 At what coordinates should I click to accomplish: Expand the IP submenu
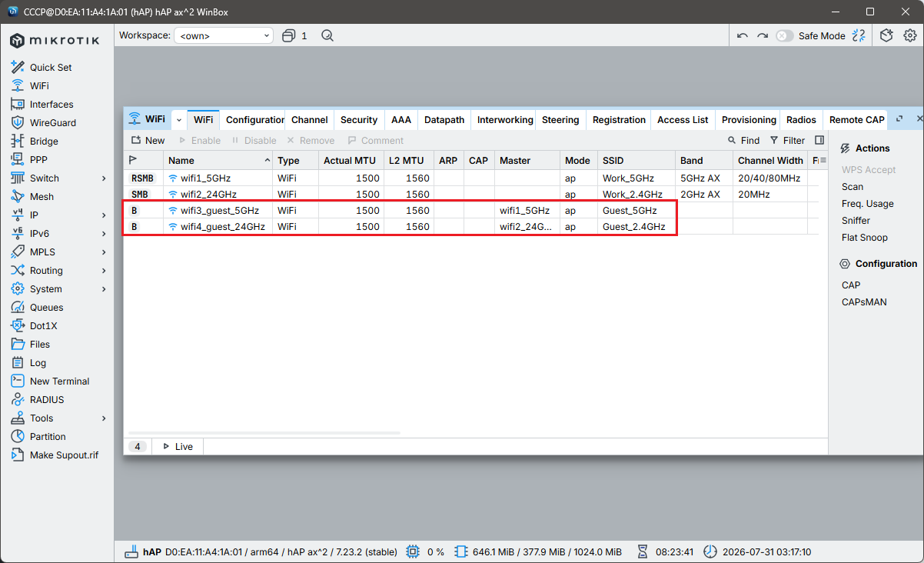pyautogui.click(x=104, y=215)
